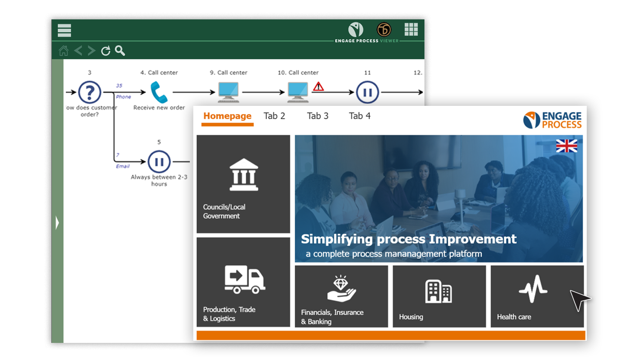Click the question mark decision node
Viewport: 644px width, 364px height.
(90, 92)
